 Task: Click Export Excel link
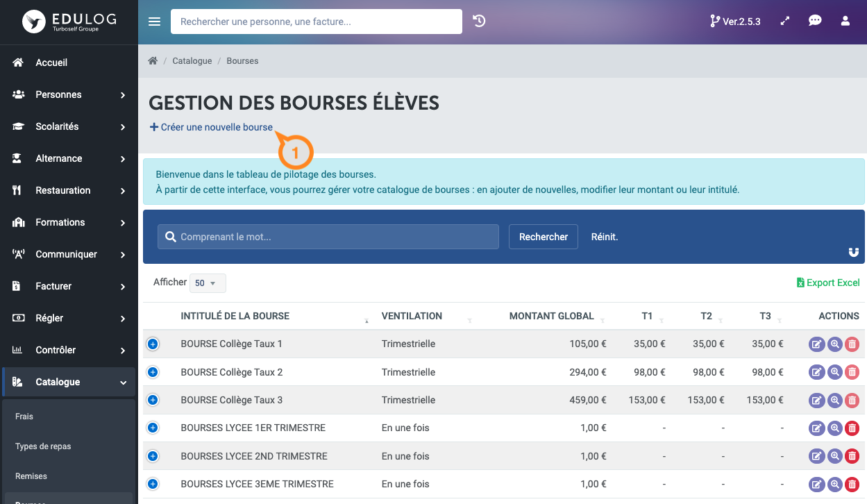click(x=828, y=283)
